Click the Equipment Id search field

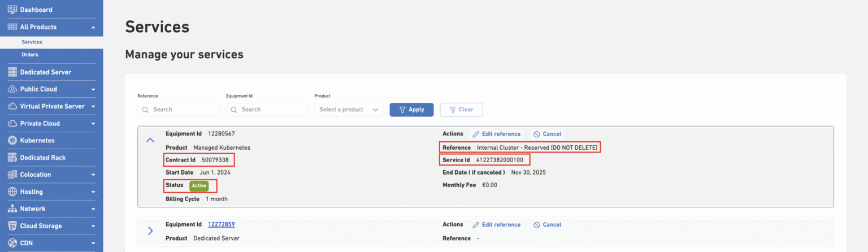[x=267, y=110]
